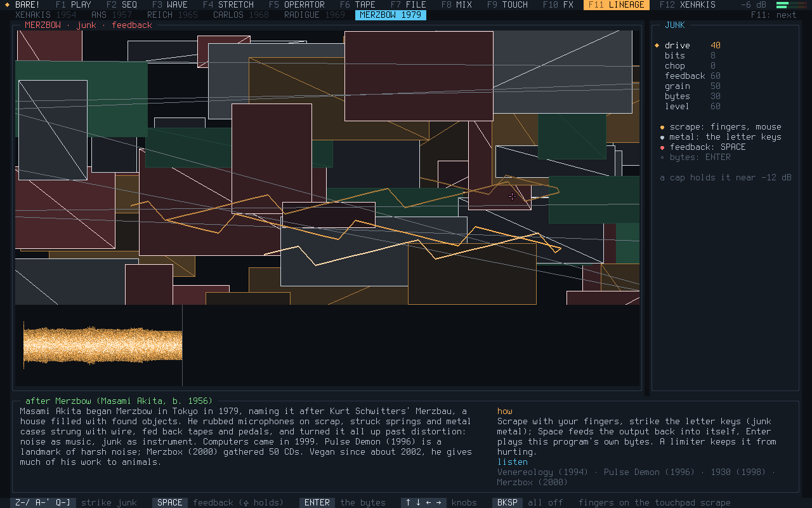The image size is (812, 508).
Task: Click the BKSP all off key hint
Action: tap(528, 502)
